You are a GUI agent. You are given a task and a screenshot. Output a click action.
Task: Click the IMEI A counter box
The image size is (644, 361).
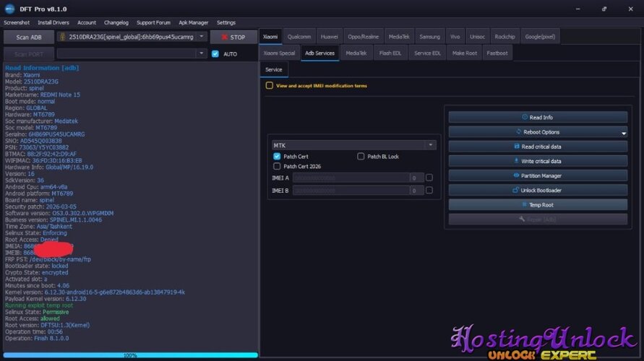tap(416, 178)
